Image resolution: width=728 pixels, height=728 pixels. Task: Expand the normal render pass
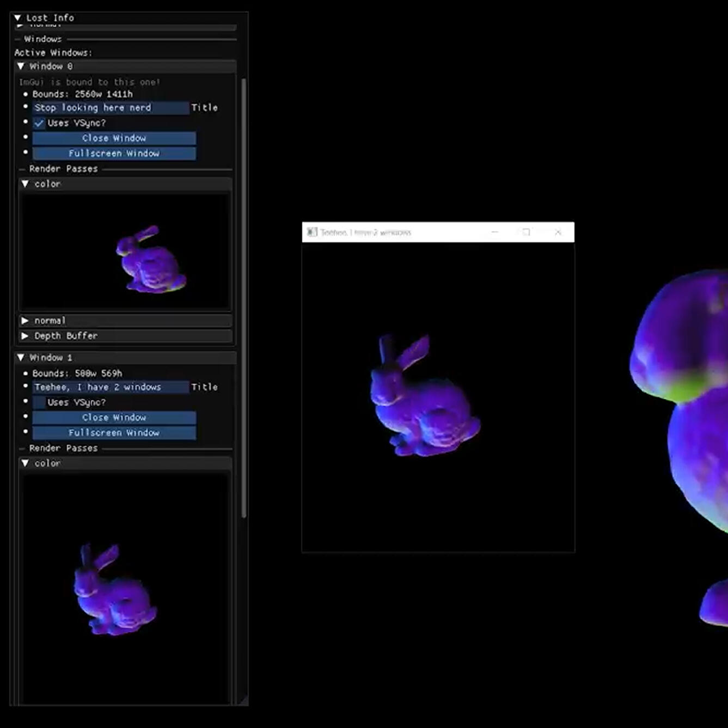(x=25, y=321)
